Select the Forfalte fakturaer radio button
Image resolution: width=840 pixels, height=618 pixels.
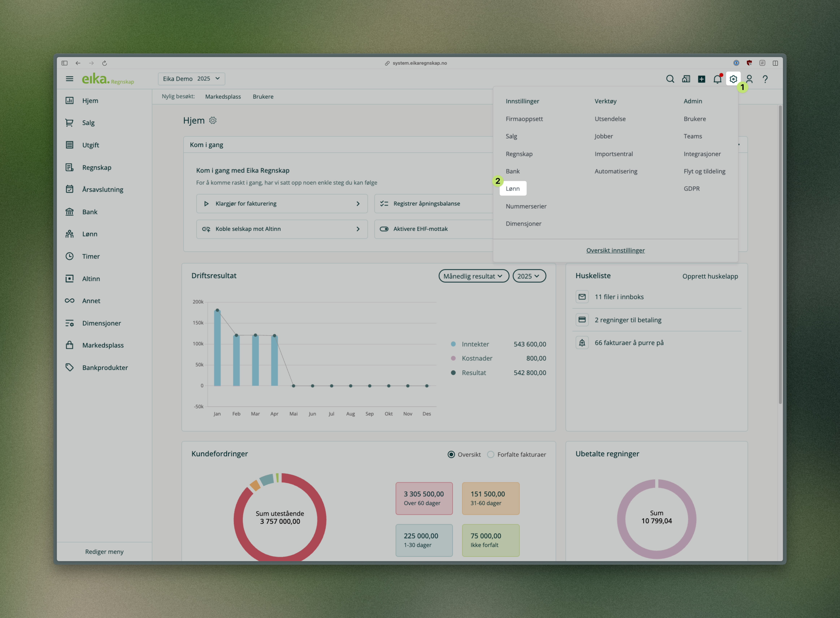[x=491, y=454]
